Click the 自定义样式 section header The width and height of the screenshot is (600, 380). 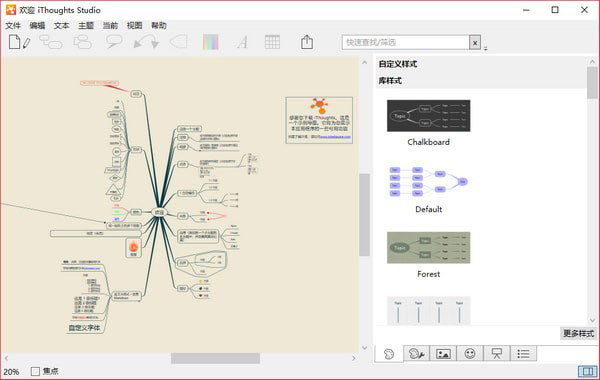(398, 64)
